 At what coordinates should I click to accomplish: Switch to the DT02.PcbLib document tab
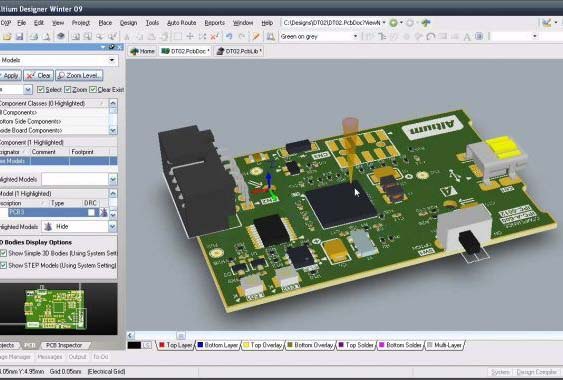coord(239,51)
